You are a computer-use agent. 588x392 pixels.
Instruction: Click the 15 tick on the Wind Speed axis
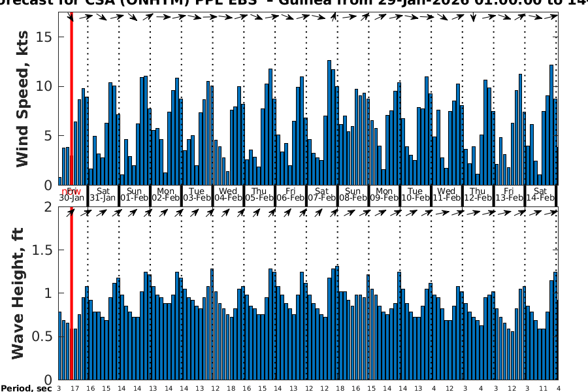[x=44, y=37]
